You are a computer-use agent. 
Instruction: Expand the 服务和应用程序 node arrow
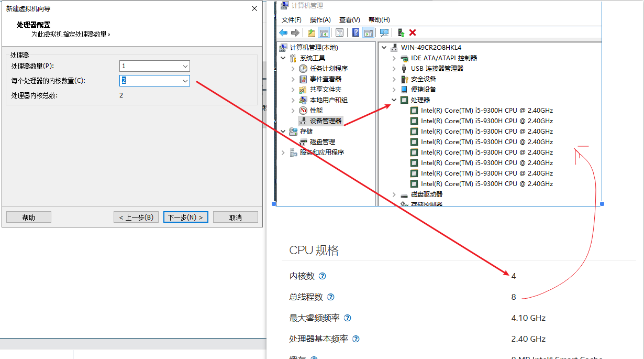(283, 152)
